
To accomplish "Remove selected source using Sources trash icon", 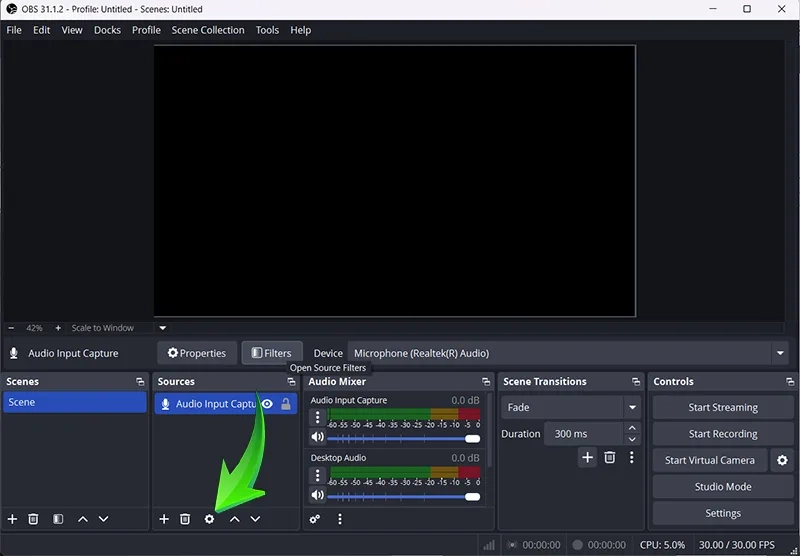I will click(185, 519).
